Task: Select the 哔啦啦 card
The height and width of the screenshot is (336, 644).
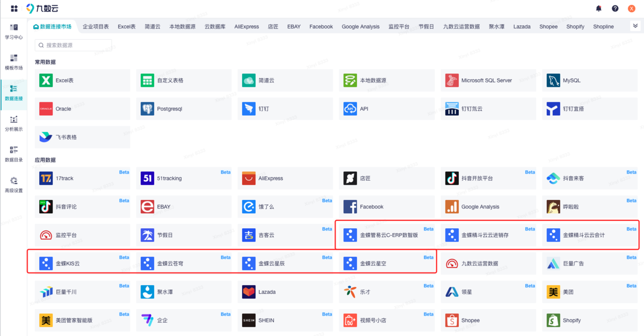Action: click(x=590, y=207)
